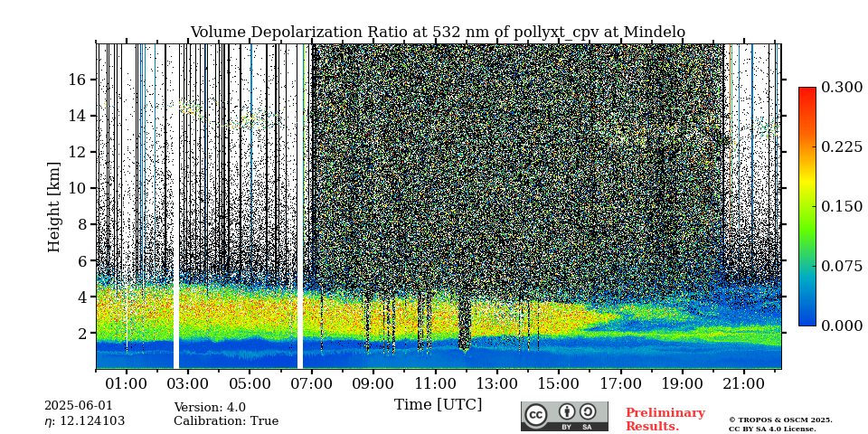Screen dimensions: 868x434
Task: Click the 01:00 time tick label
Action: click(x=127, y=383)
